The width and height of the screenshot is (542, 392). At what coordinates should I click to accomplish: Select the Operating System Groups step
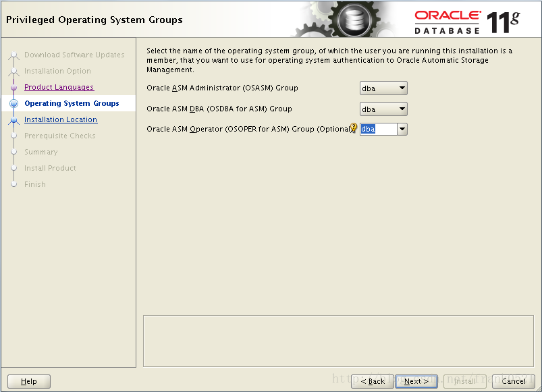pos(72,103)
